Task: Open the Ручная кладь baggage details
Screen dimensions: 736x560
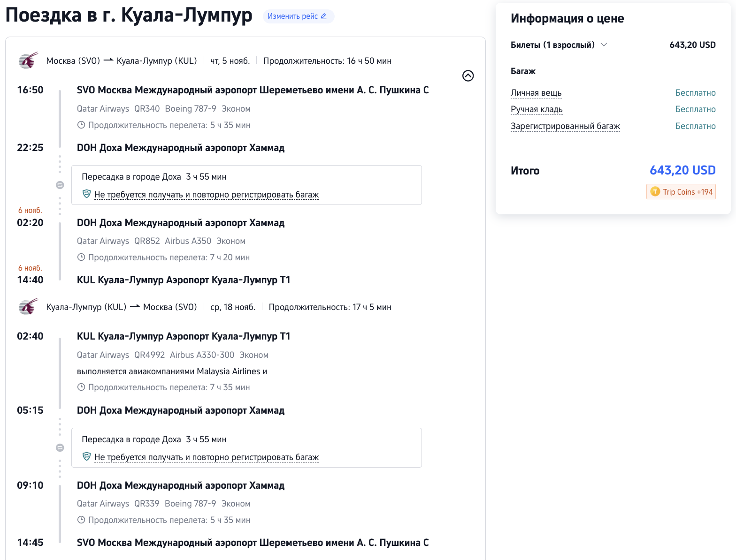Action: (536, 109)
